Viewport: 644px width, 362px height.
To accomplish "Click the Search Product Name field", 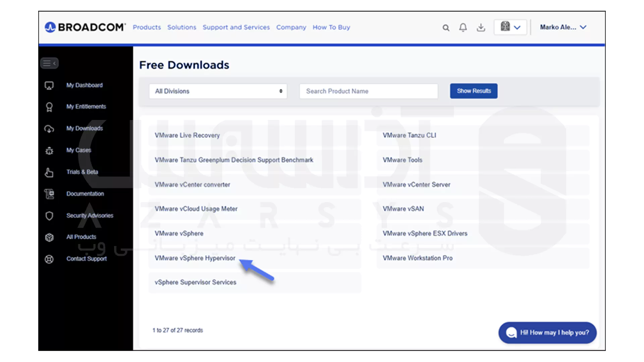I will click(368, 91).
